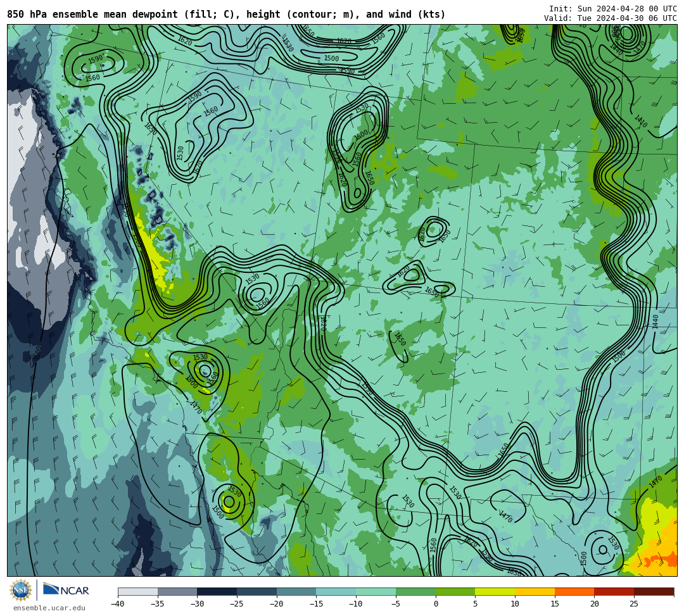
Task: Click the 0 colorbar tick label
Action: [x=436, y=604]
